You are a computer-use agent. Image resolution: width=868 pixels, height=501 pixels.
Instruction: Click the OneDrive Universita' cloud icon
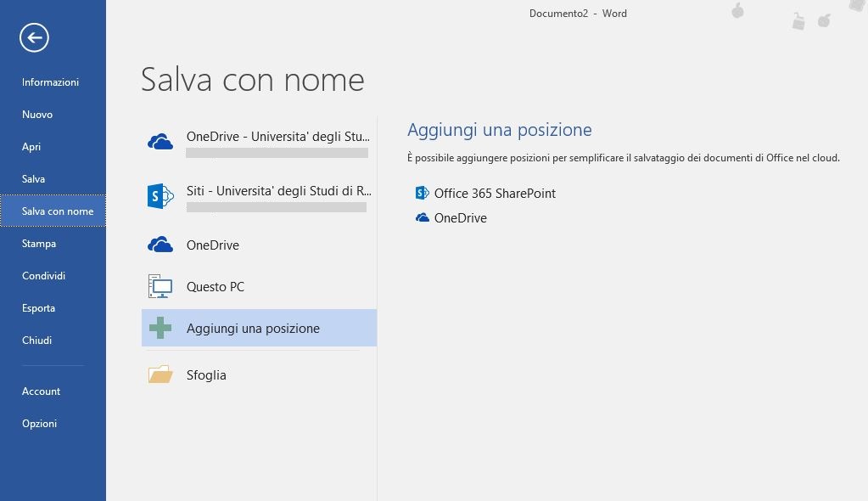(160, 142)
